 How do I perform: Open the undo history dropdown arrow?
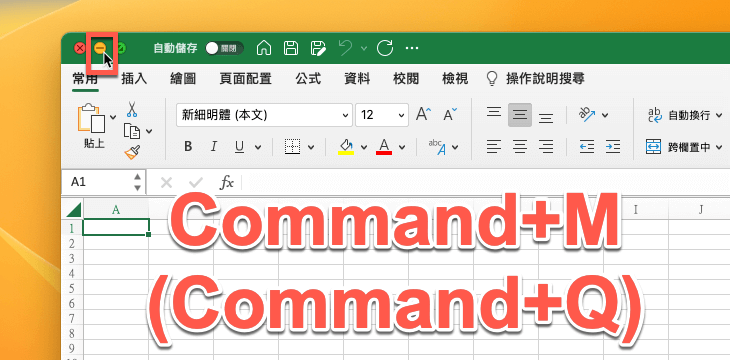(364, 48)
